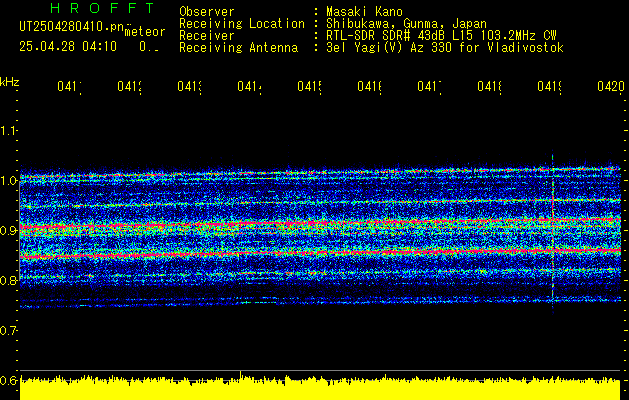This screenshot has height=400, width=629.
Task: Select the observer name Masaki Kano
Action: point(364,12)
